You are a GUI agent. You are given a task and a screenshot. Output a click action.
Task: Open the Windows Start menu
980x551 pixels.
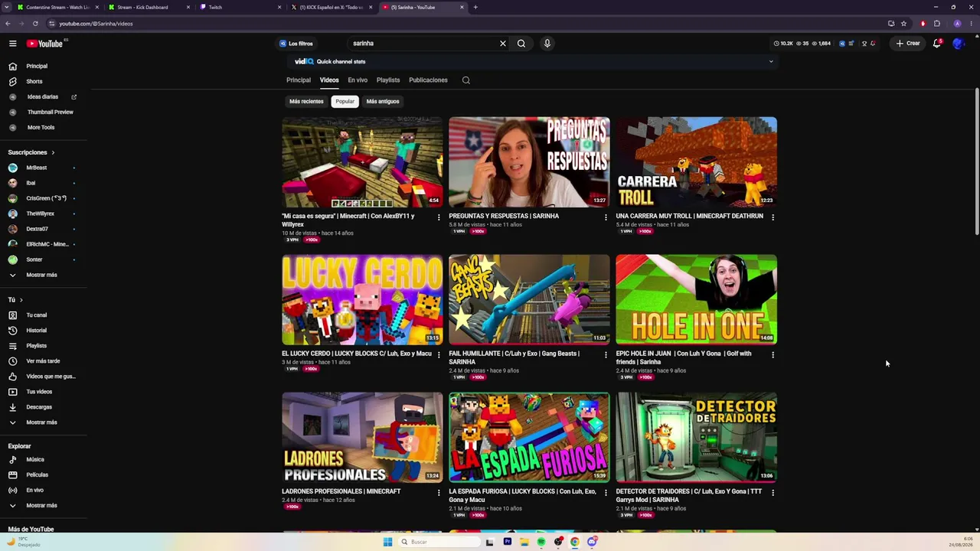[x=387, y=542]
